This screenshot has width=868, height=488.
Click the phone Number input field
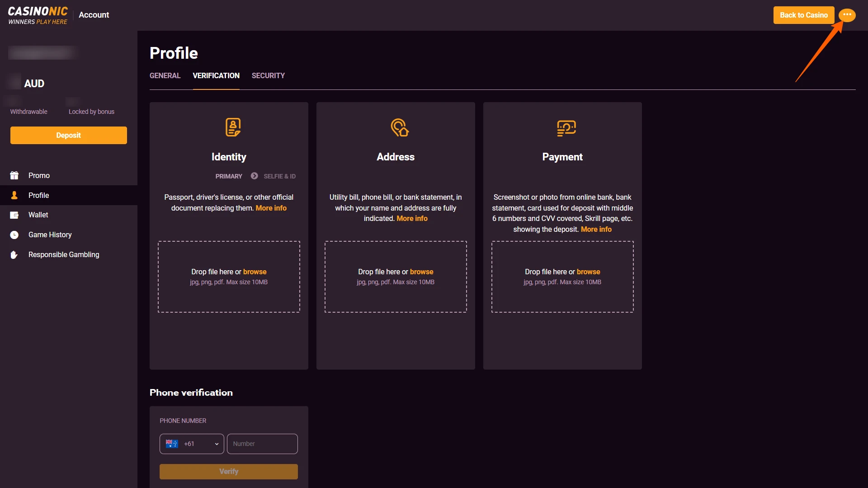pos(262,444)
